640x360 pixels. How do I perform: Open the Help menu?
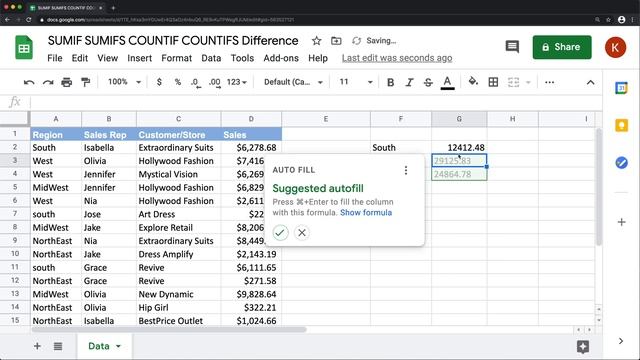[x=318, y=58]
